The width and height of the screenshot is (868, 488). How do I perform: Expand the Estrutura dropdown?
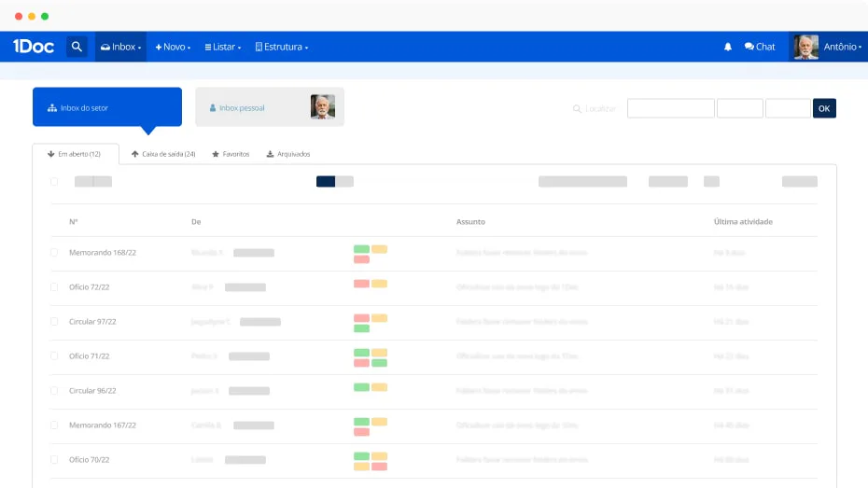point(282,47)
